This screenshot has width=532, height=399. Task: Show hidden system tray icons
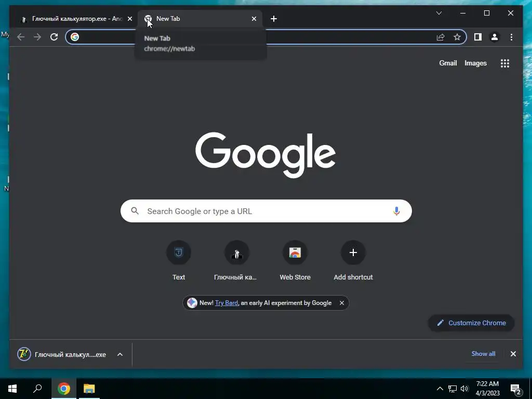(440, 389)
